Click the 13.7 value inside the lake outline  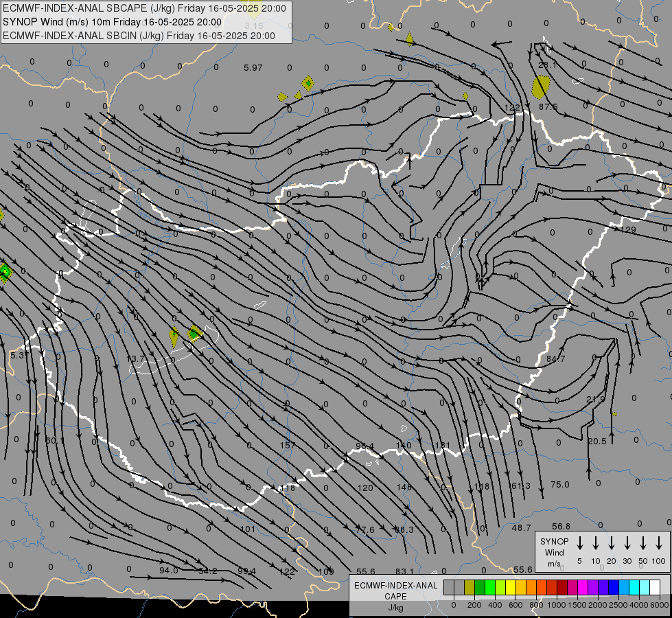click(137, 358)
